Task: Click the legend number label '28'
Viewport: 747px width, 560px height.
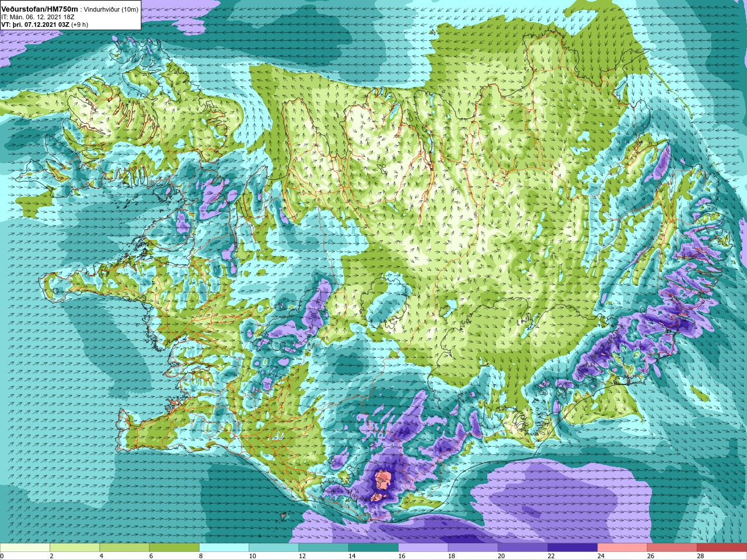Action: click(700, 556)
